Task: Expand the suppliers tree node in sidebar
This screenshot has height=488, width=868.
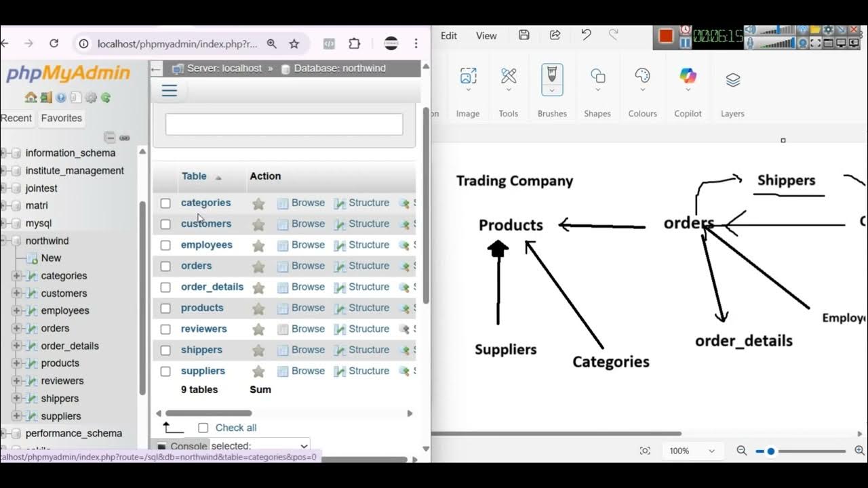Action: (x=16, y=416)
